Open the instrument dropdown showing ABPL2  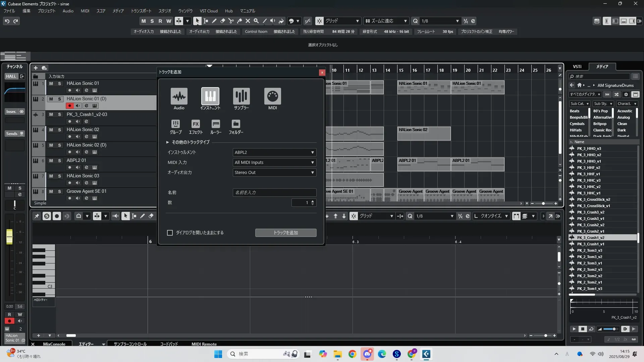click(274, 153)
